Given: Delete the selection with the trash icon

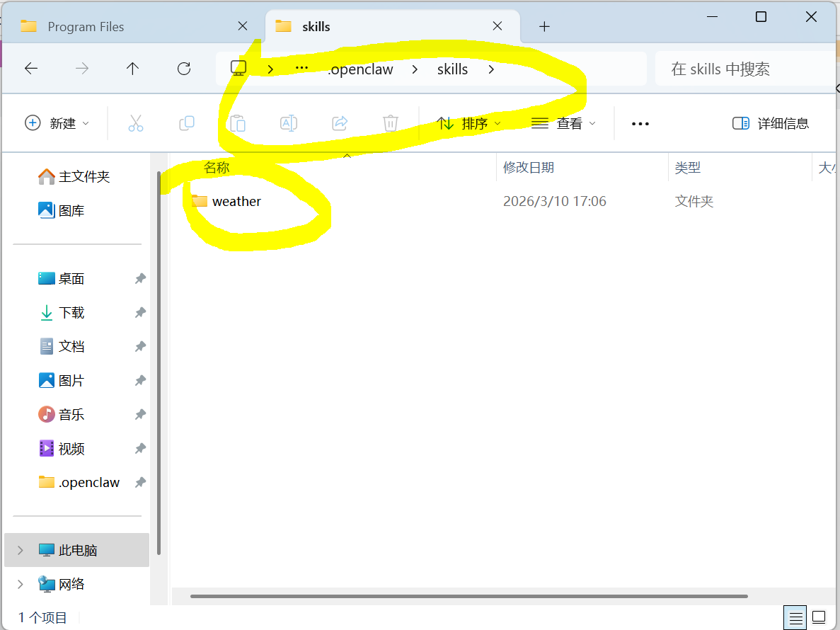Looking at the screenshot, I should [x=390, y=122].
